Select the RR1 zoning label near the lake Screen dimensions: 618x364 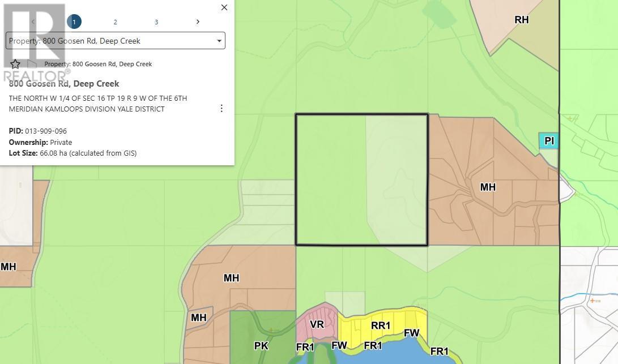(381, 326)
